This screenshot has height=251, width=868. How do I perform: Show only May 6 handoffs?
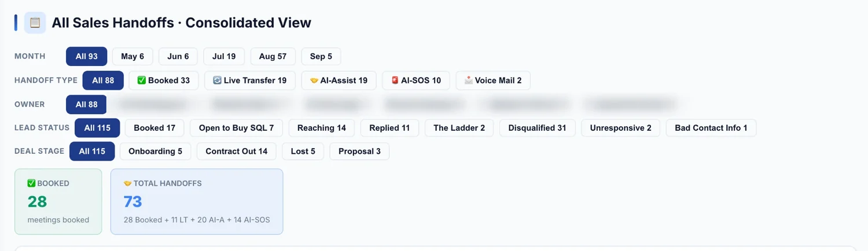tap(133, 57)
